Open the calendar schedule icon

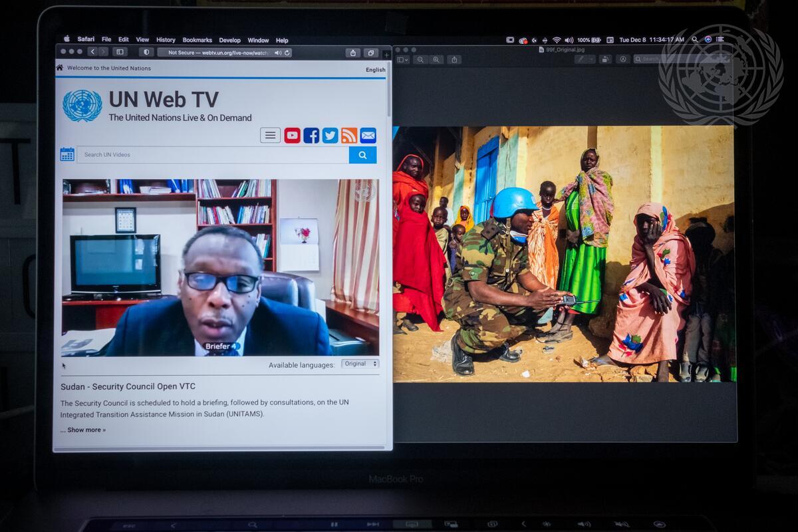tap(67, 154)
